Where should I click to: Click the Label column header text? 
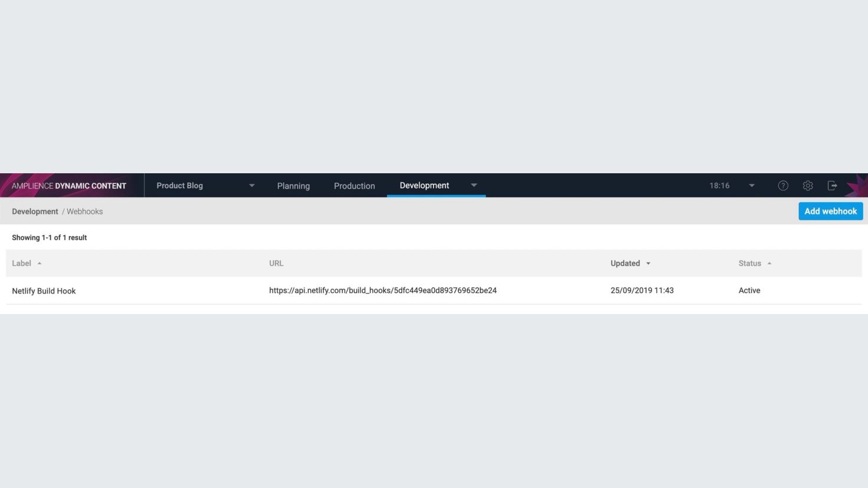coord(21,263)
